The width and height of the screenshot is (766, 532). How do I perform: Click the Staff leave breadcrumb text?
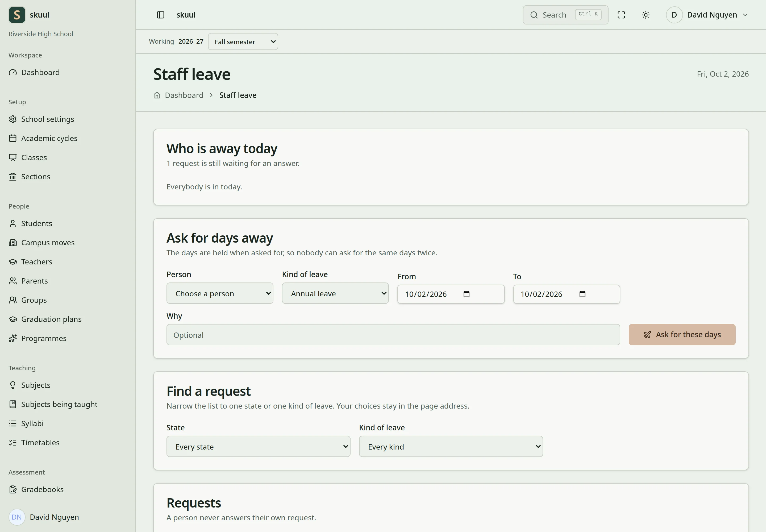tap(238, 95)
